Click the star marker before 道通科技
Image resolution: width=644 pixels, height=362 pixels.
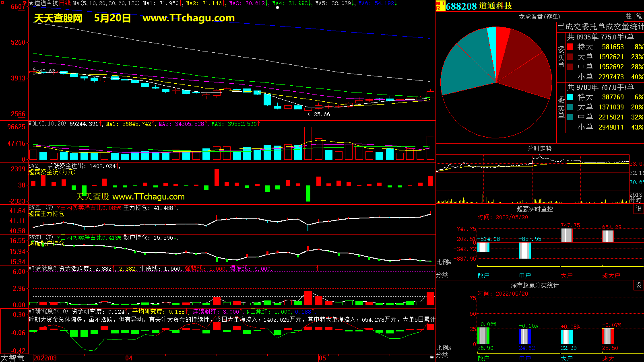[x=31, y=3]
